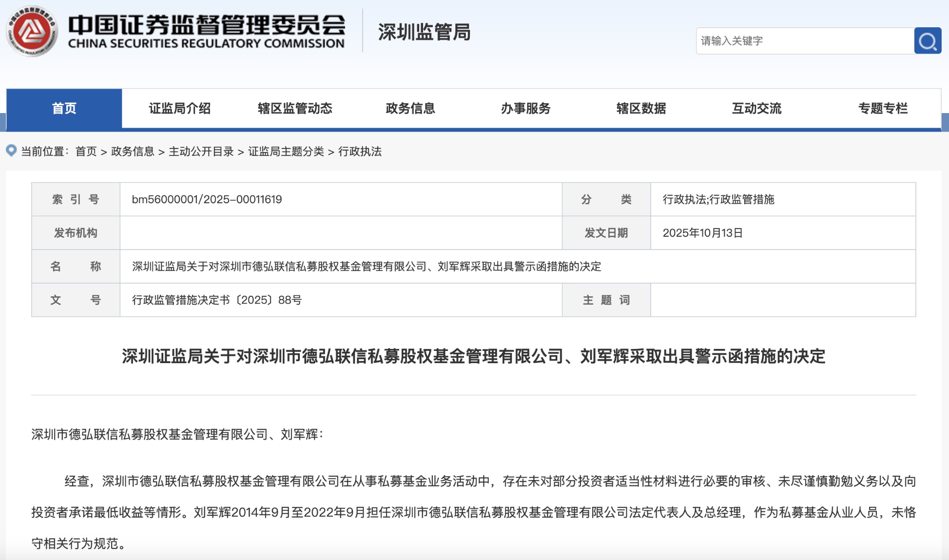Click the 证监局主题分类 breadcrumb link
Viewport: 949px width, 560px height.
[286, 152]
